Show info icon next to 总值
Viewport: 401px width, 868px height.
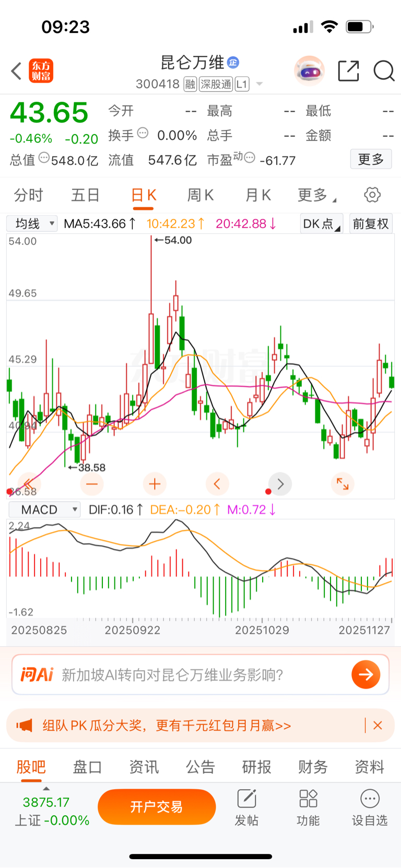click(44, 157)
